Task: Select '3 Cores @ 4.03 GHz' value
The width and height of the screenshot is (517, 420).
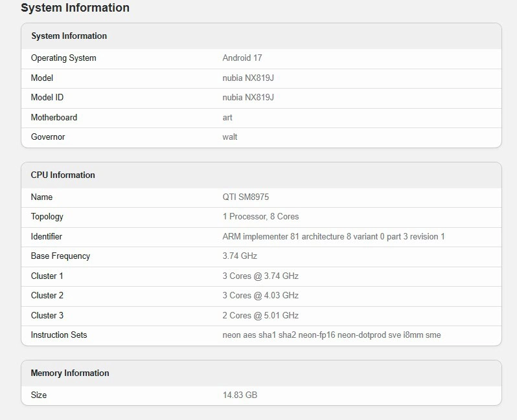Action: tap(260, 296)
